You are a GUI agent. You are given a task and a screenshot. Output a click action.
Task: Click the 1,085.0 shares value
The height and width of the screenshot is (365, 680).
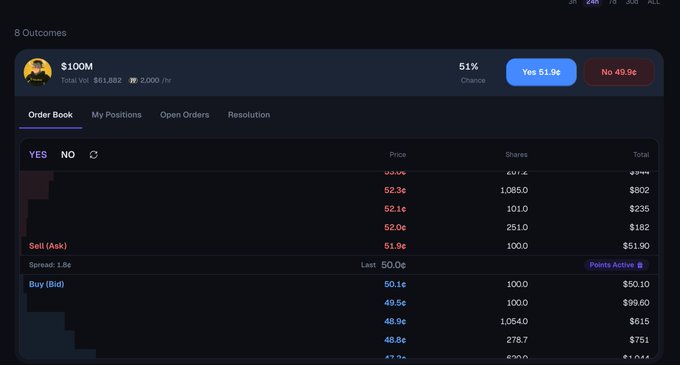point(514,190)
